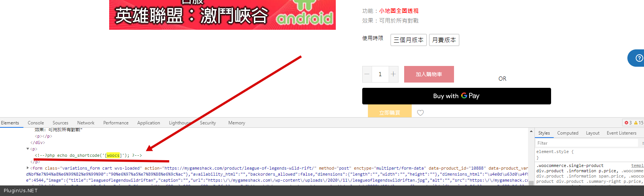
Task: Select the 月賣版本 option
Action: click(x=444, y=40)
